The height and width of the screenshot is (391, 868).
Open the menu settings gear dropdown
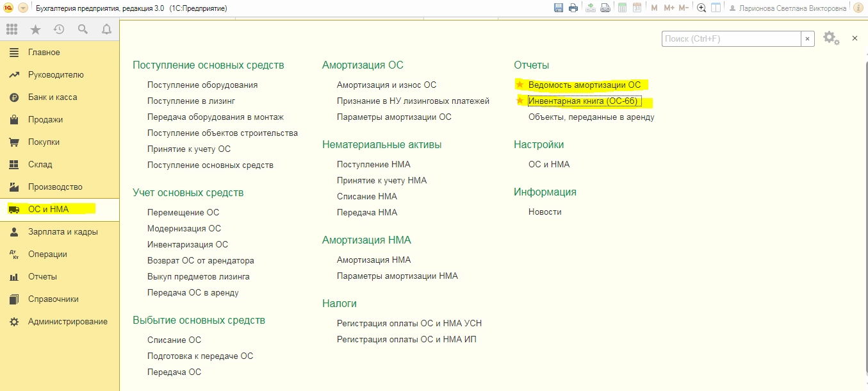831,38
